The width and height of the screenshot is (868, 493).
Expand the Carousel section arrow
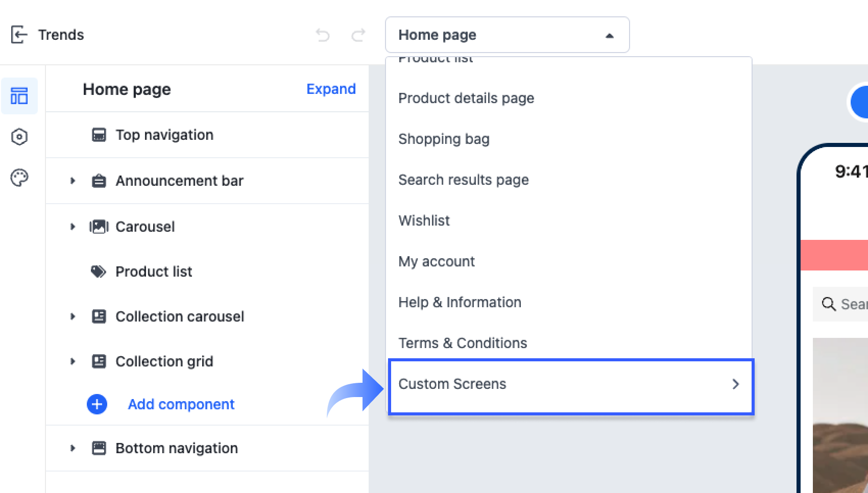pos(73,227)
